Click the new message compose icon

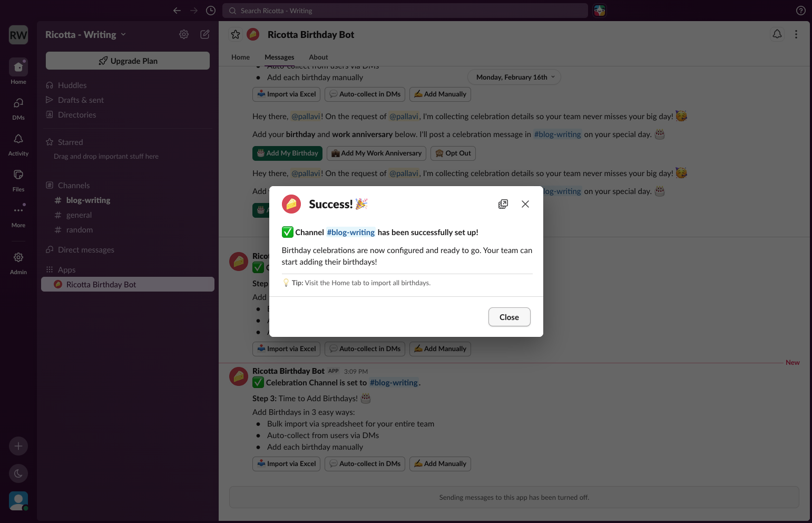205,34
